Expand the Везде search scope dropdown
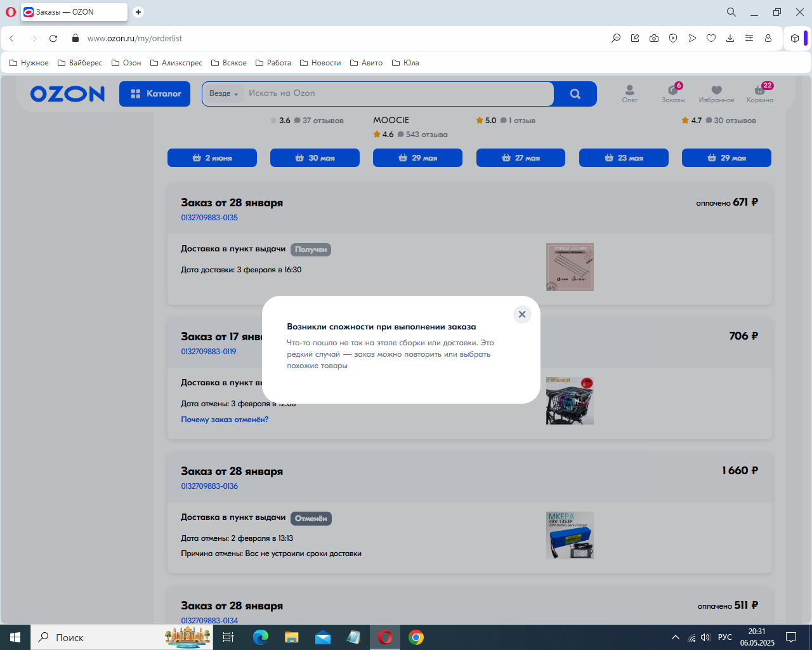The height and width of the screenshot is (650, 812). [223, 94]
